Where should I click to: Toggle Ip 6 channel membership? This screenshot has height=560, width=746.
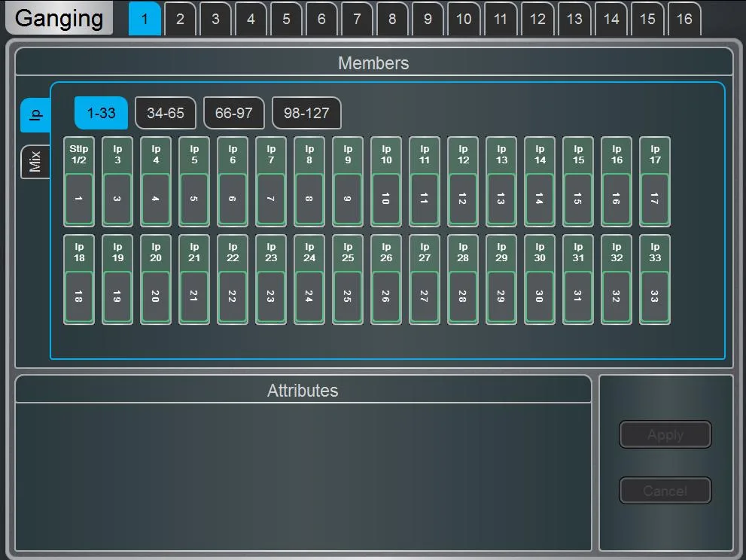point(233,181)
